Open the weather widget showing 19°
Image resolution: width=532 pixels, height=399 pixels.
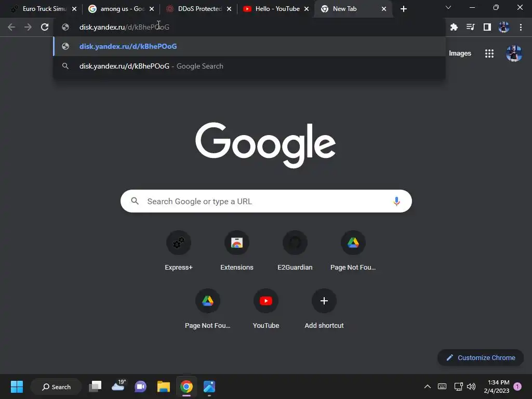[x=118, y=386]
